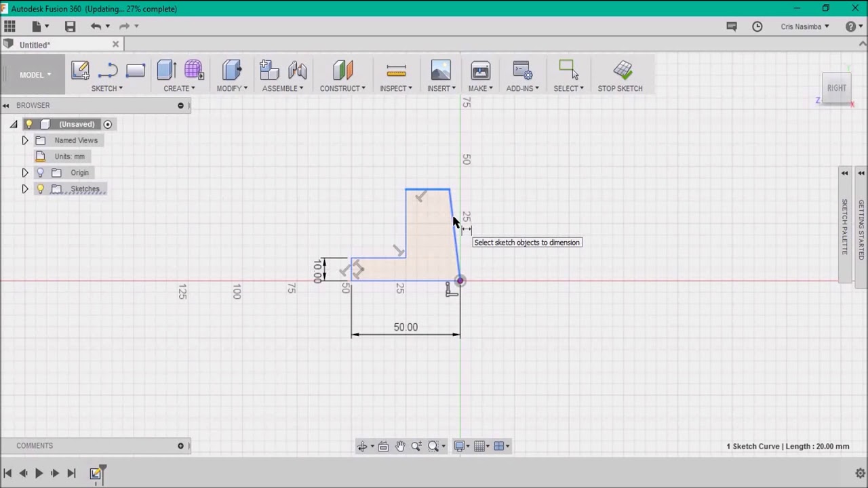
Task: Play the timeline
Action: [39, 473]
